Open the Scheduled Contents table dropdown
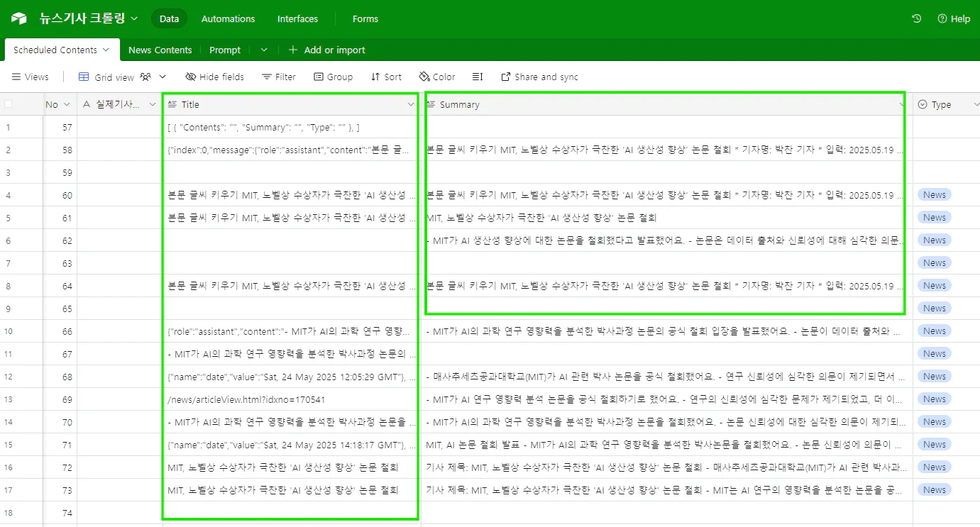Viewport: 980px width, 527px height. click(x=104, y=50)
